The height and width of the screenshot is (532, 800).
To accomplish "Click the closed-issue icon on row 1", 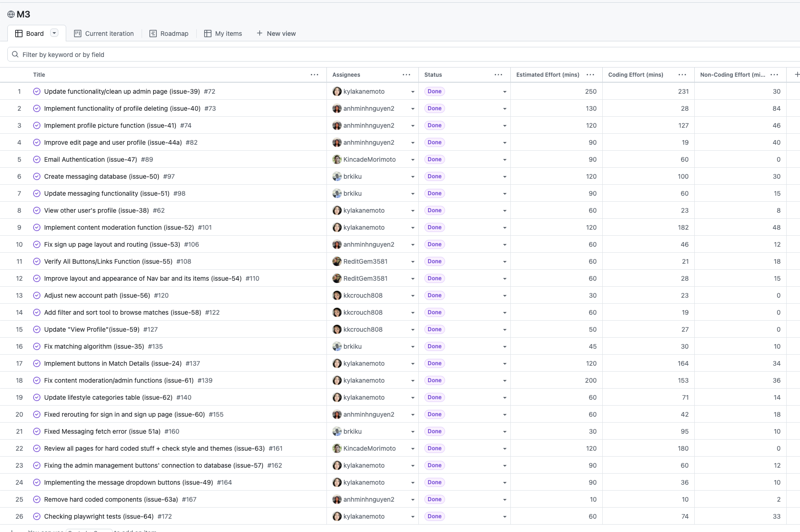I will pyautogui.click(x=37, y=91).
